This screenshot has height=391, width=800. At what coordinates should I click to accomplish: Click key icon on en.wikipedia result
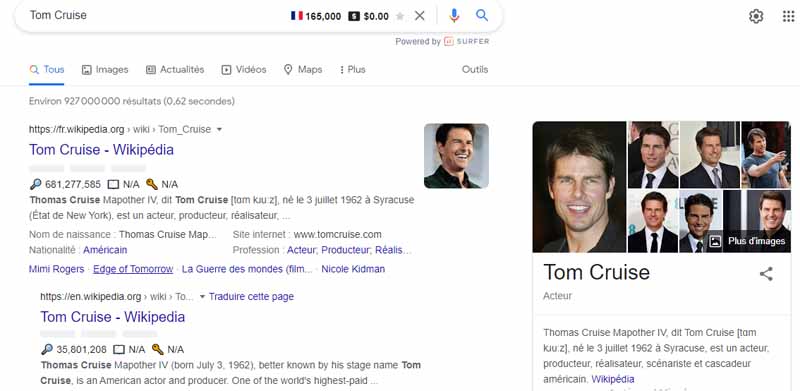pos(158,350)
